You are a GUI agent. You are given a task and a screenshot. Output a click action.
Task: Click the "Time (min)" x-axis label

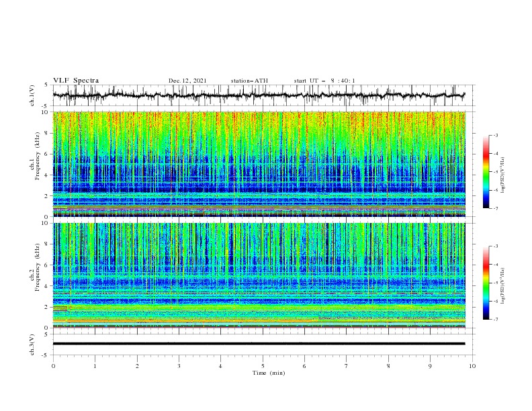[x=269, y=373]
